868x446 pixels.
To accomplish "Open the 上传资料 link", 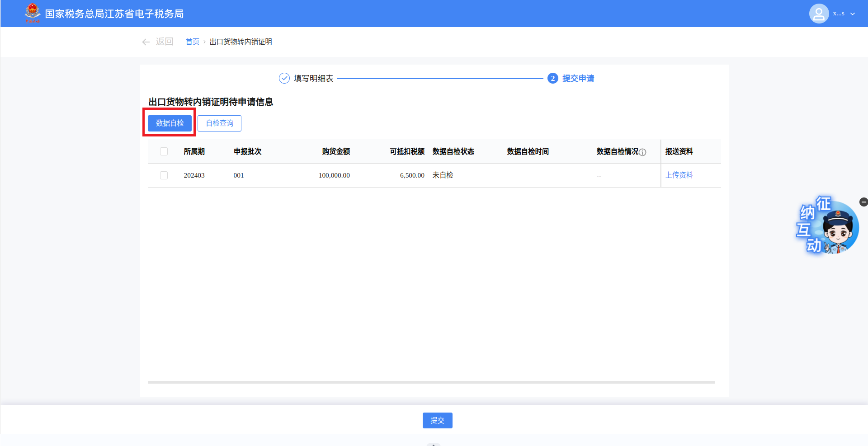I will (x=679, y=175).
